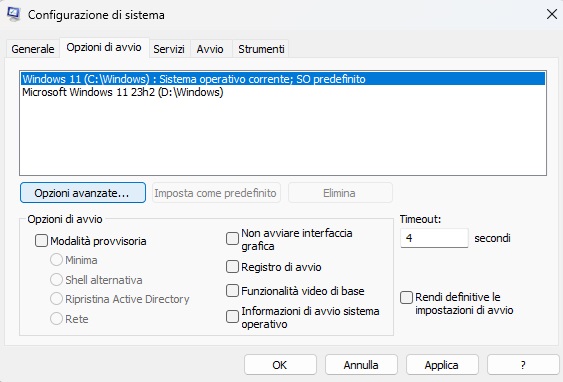Select the Opzioni di avvio tab
The height and width of the screenshot is (382, 563).
point(104,47)
